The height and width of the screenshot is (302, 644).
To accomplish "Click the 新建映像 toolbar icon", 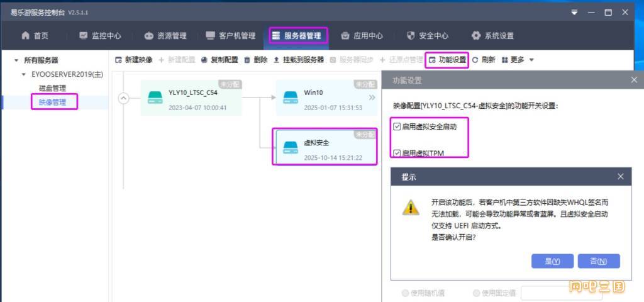I will (x=118, y=60).
